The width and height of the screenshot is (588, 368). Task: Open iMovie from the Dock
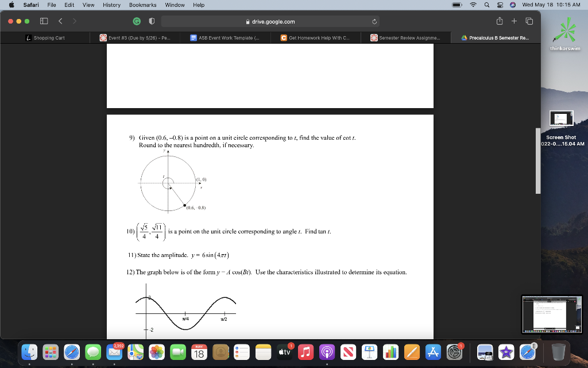pyautogui.click(x=506, y=352)
